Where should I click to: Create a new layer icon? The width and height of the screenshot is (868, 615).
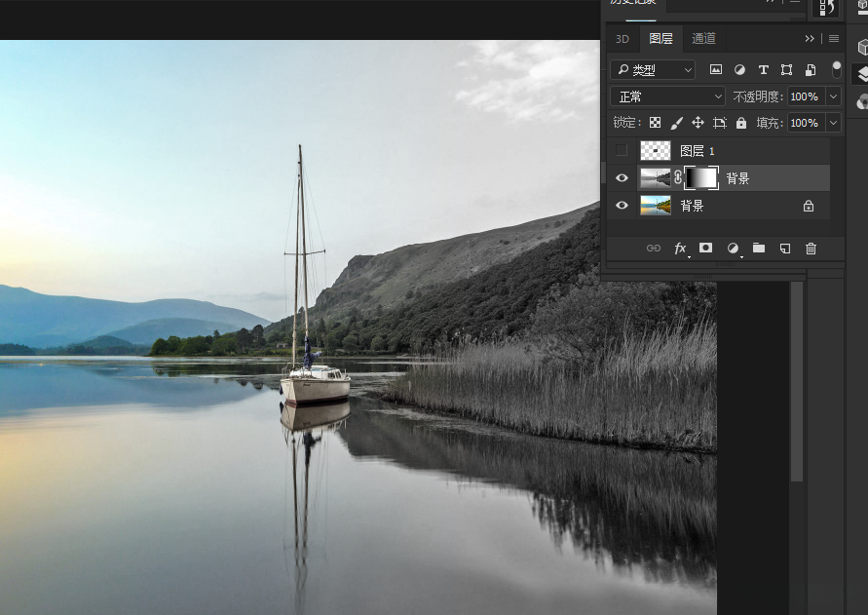click(785, 249)
